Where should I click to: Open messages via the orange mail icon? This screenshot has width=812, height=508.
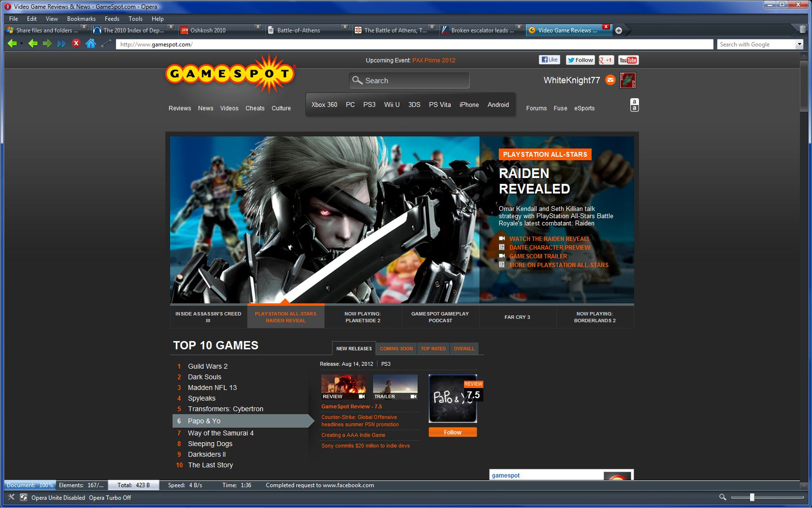[x=610, y=80]
